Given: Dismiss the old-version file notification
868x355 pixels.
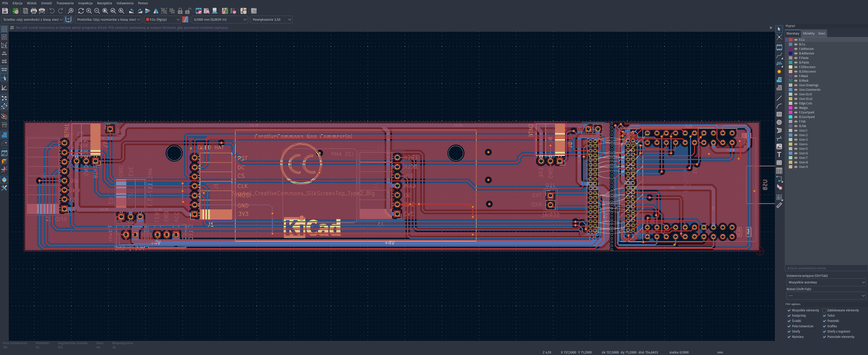Looking at the screenshot, I should click(x=771, y=28).
